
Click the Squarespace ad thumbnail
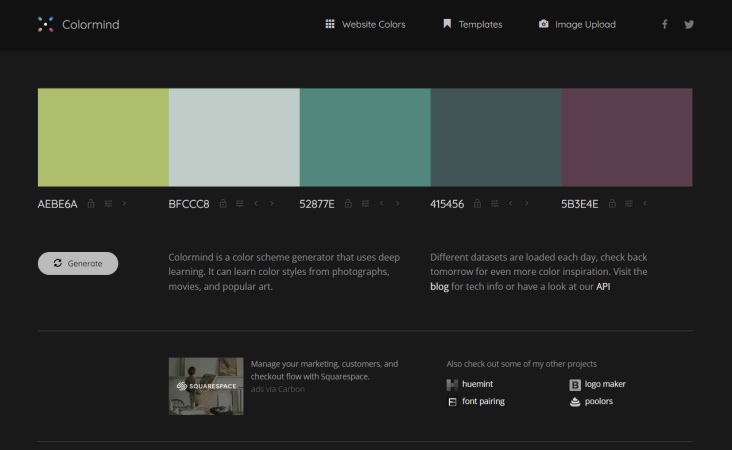pos(206,385)
